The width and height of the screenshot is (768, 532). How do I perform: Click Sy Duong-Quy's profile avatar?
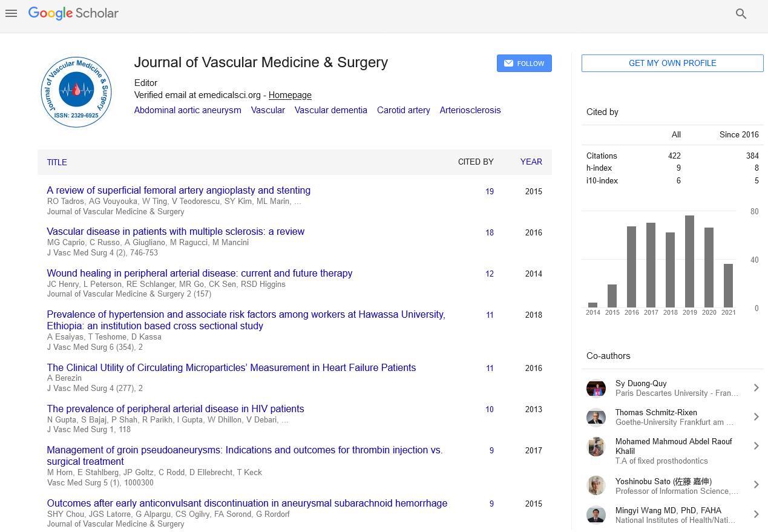[596, 388]
